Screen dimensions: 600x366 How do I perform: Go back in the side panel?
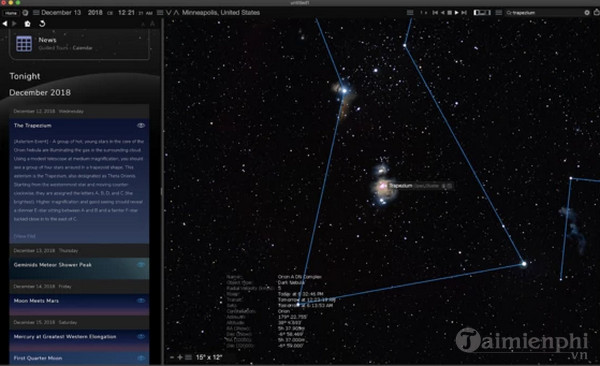pos(5,23)
